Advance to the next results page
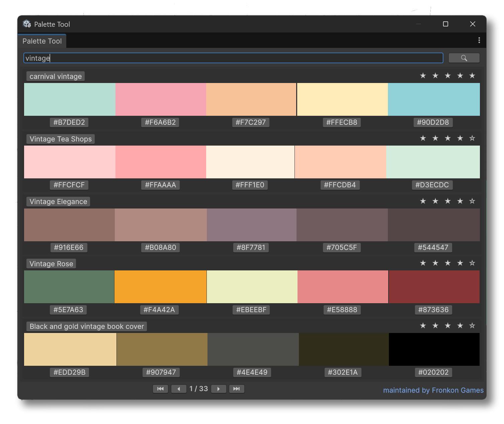Screen dimensions: 504x424 tap(219, 389)
